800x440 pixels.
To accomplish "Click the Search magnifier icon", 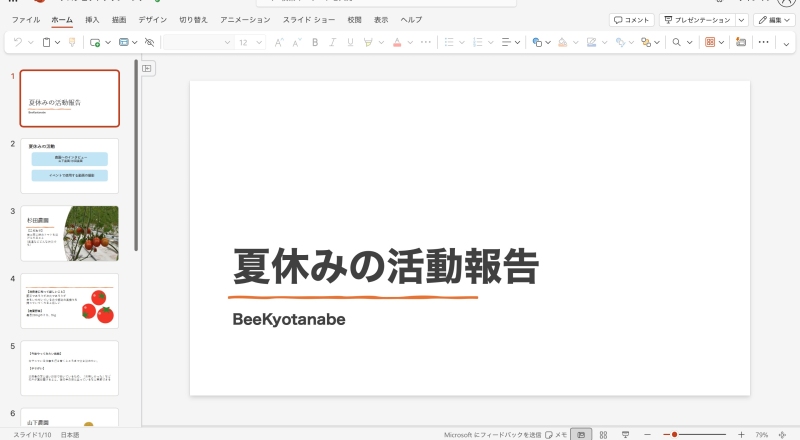I will pyautogui.click(x=677, y=42).
